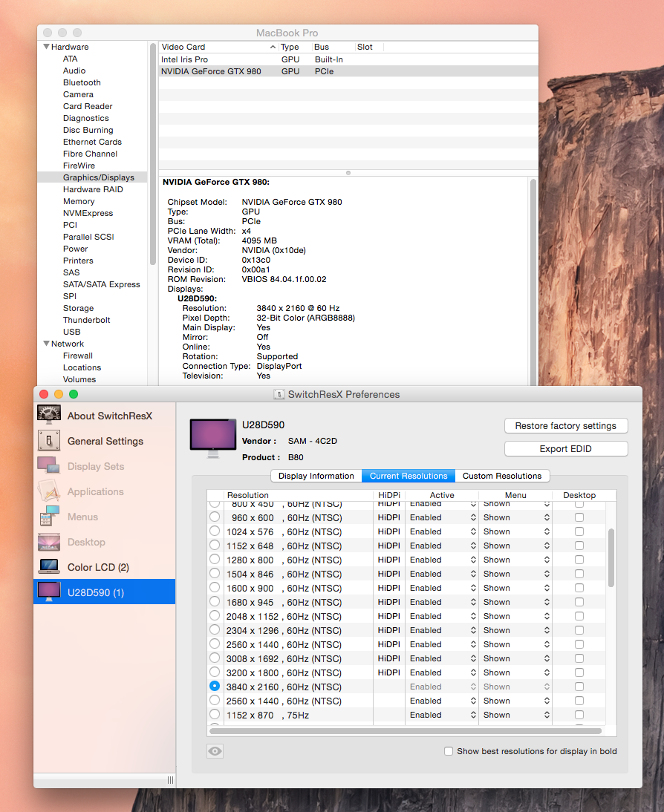Image resolution: width=664 pixels, height=812 pixels.
Task: Select Intel Iris Pro row in video card list
Action: click(x=348, y=59)
